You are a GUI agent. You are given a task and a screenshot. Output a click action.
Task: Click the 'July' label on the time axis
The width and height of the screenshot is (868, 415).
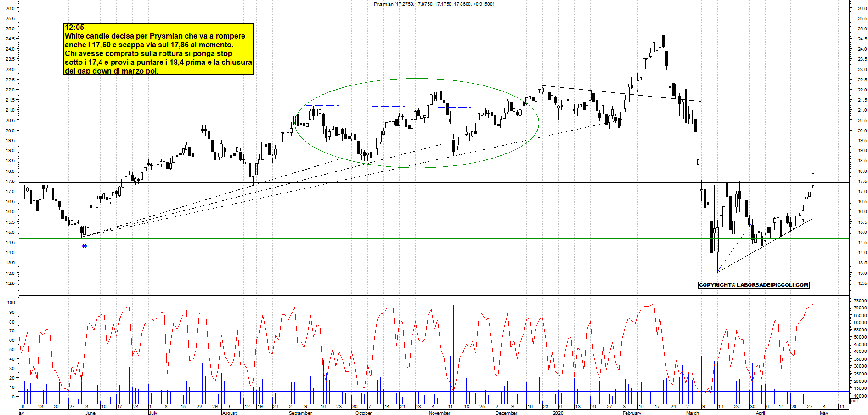click(153, 413)
